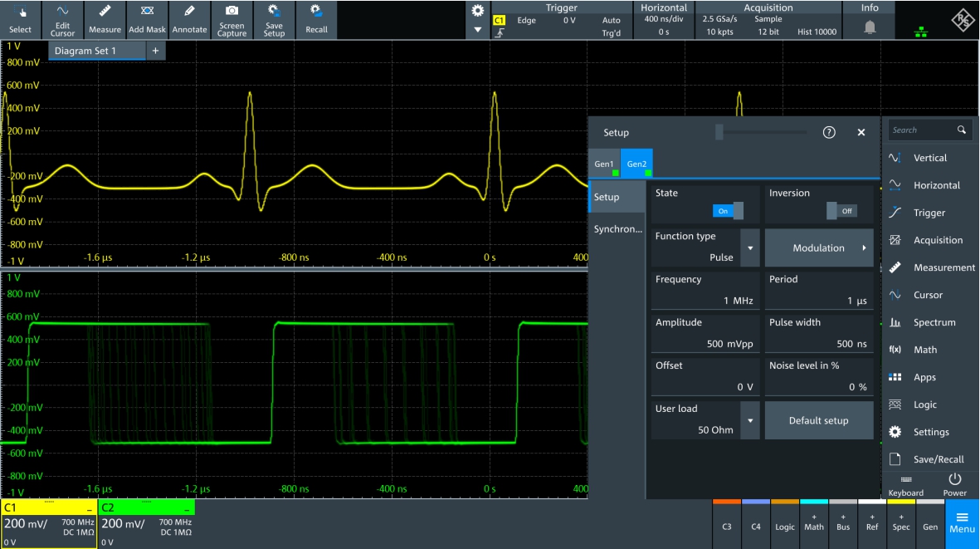Add a new diagram tab with plus
This screenshot has width=980, height=549.
156,51
